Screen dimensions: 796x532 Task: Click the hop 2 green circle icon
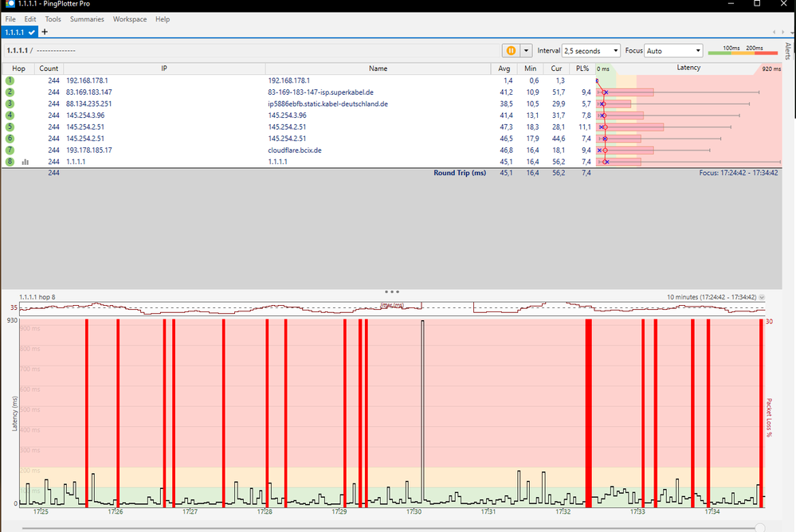[10, 92]
